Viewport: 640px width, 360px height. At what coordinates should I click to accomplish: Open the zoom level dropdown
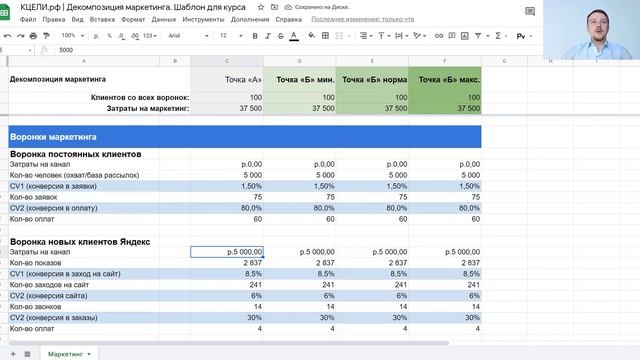73,36
